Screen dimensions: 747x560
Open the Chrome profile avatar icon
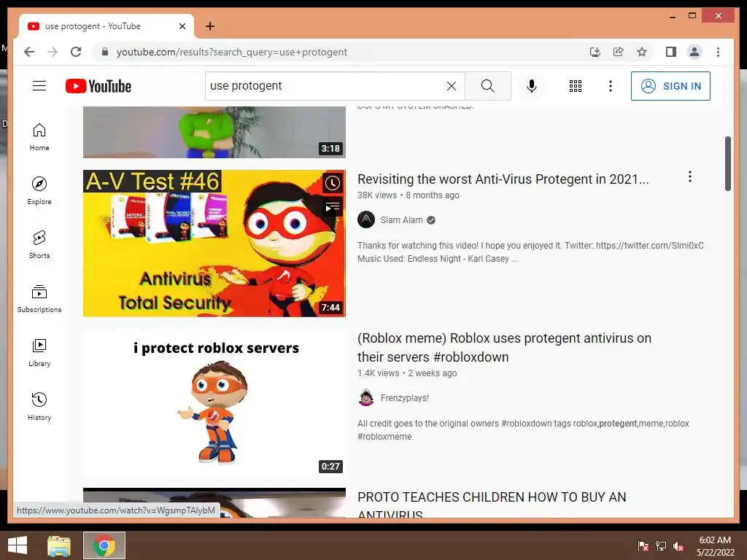pyautogui.click(x=694, y=52)
